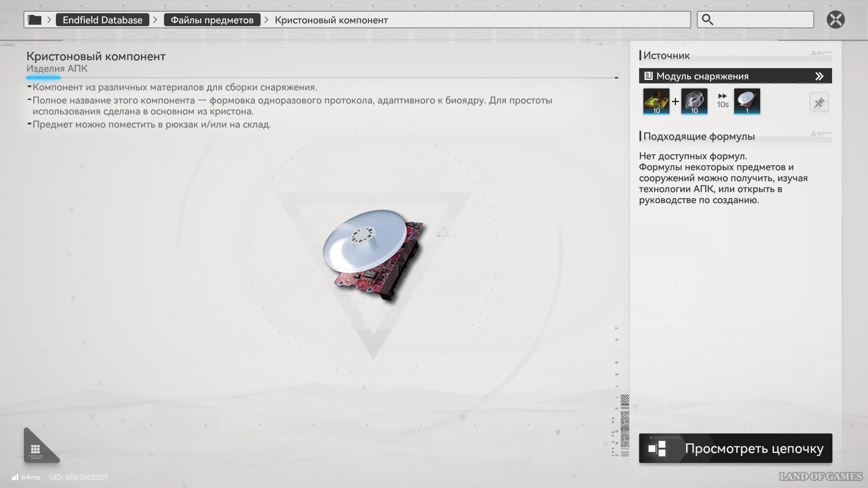The width and height of the screenshot is (868, 488).
Task: Click the Модуль снаряжения source label
Action: coord(702,76)
